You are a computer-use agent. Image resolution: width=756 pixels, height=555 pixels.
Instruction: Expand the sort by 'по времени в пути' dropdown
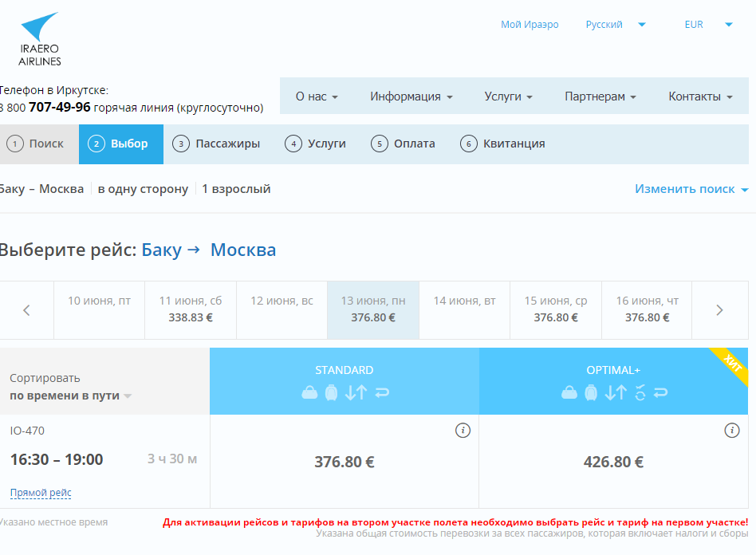[x=71, y=396]
